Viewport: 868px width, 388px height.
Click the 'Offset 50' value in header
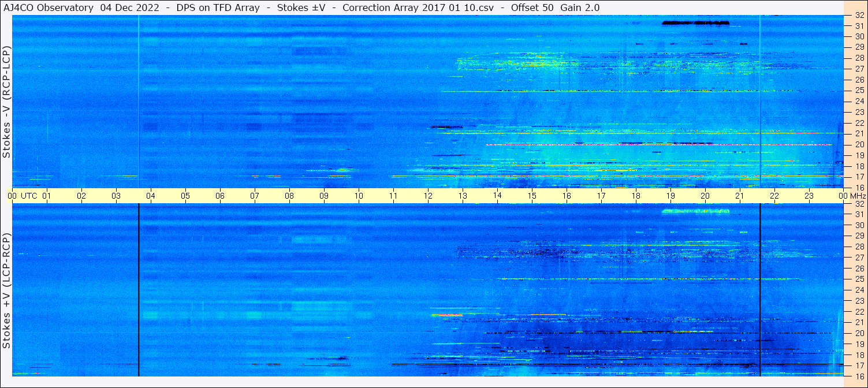click(532, 8)
